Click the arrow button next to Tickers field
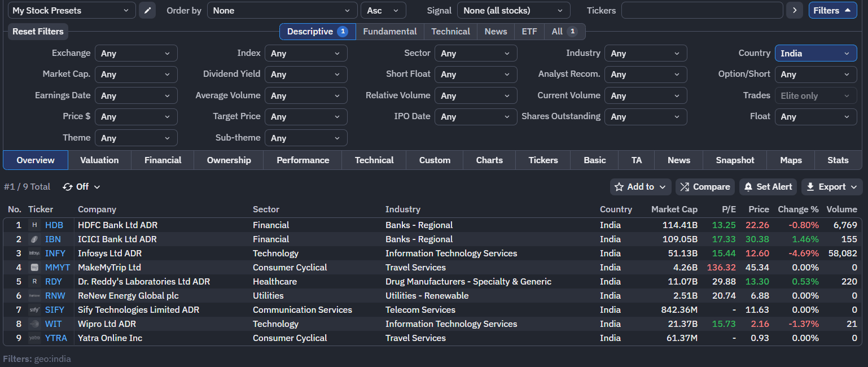The width and height of the screenshot is (868, 367). click(794, 10)
